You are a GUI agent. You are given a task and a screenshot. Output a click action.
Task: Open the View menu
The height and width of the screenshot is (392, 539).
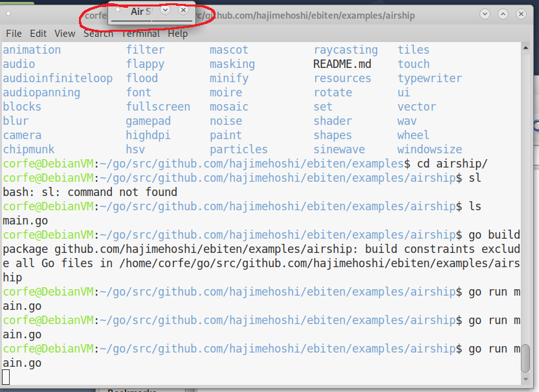[65, 34]
